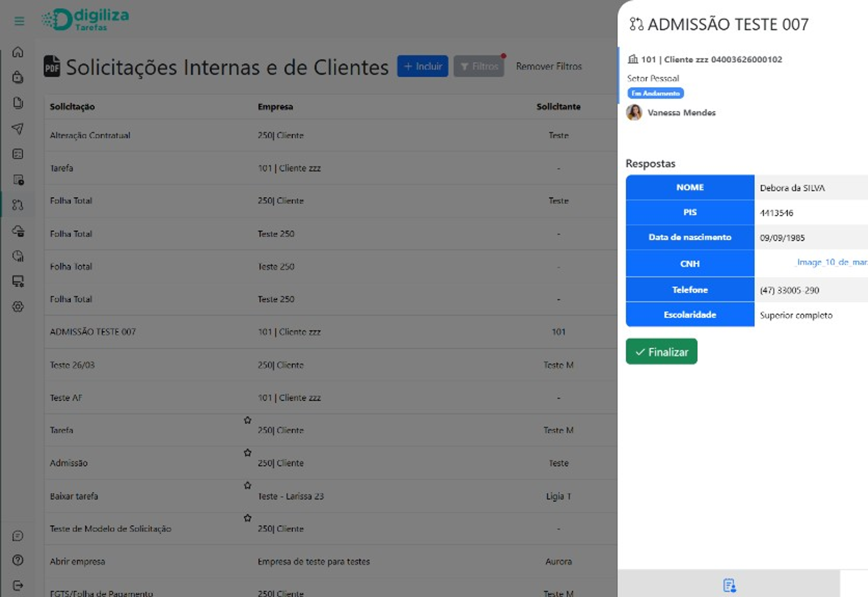Click the digiliza Tarefas logo
Viewport: 868px width, 597px height.
click(x=85, y=19)
